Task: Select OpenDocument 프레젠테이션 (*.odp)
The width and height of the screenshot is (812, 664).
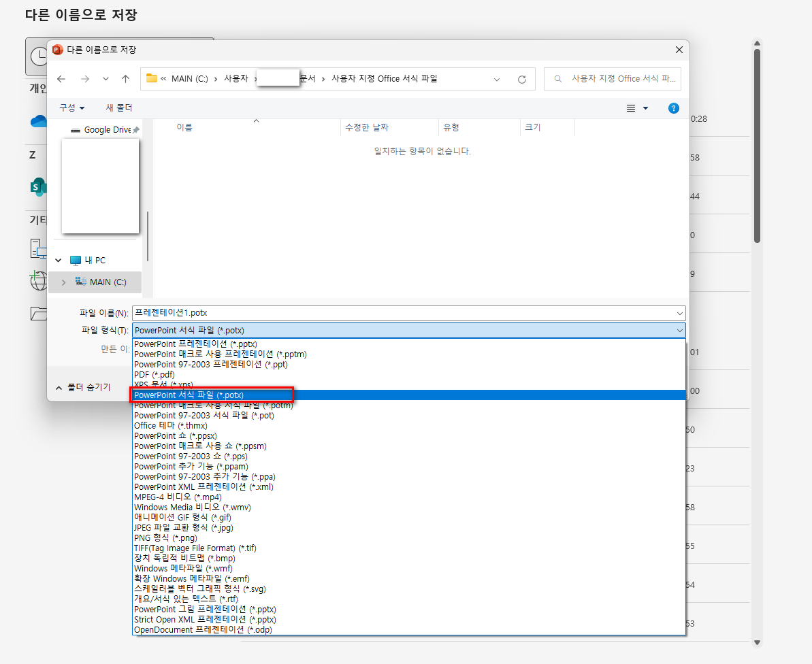Action: click(409, 630)
